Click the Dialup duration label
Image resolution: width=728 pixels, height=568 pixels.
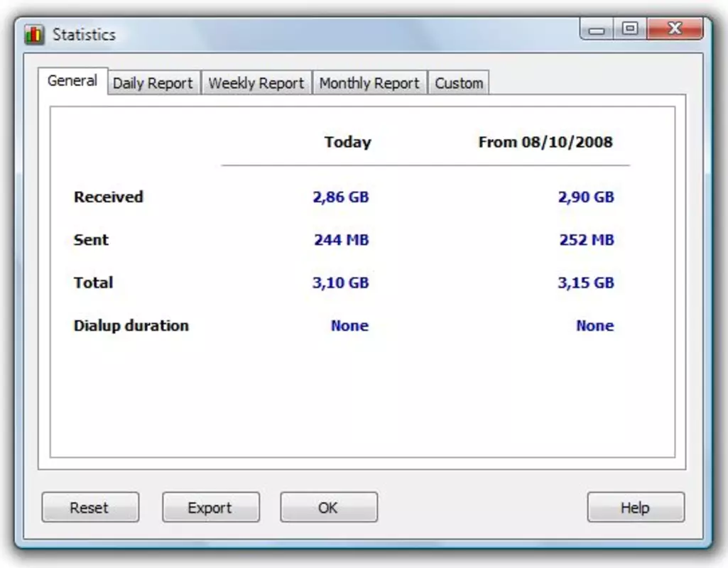click(131, 326)
